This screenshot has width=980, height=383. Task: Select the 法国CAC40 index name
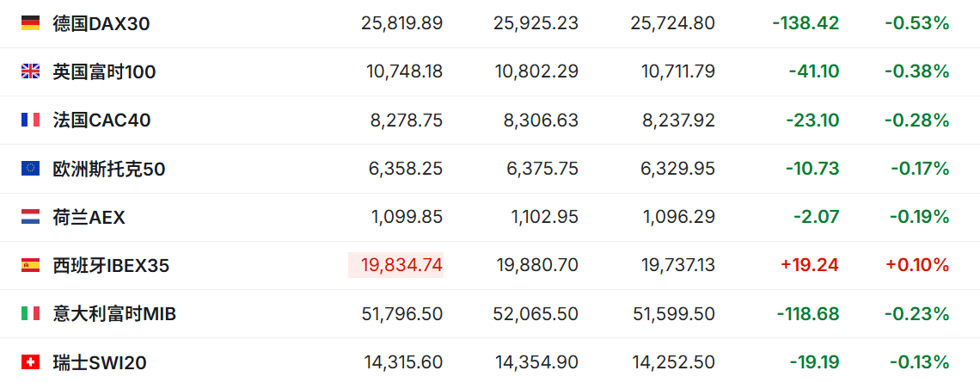102,120
